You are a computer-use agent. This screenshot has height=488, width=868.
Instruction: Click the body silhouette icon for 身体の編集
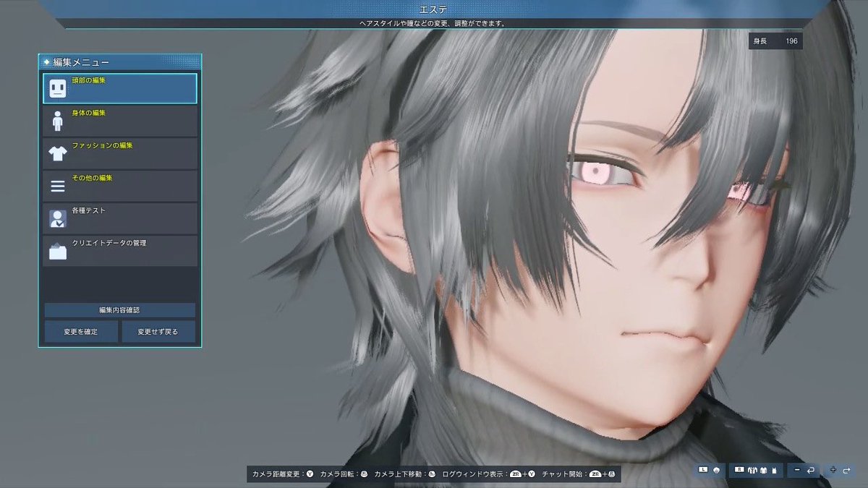coord(58,121)
